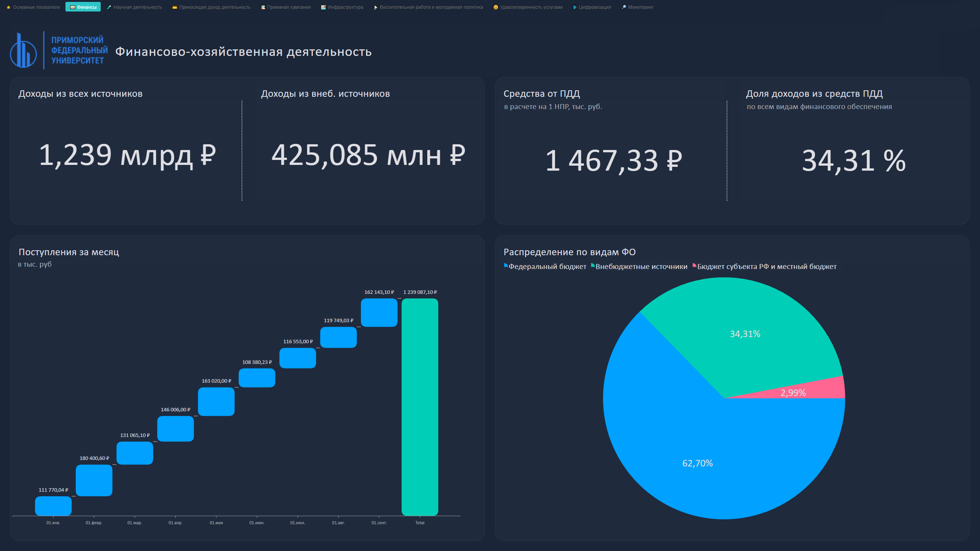Click the magnifier icon for Мониторинг
Viewport: 980px width, 551px height.
point(624,7)
